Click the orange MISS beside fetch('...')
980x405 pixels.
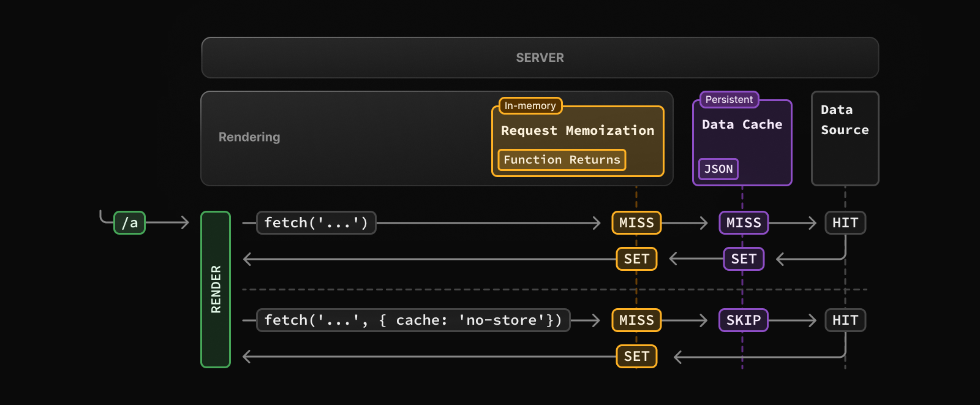[636, 223]
